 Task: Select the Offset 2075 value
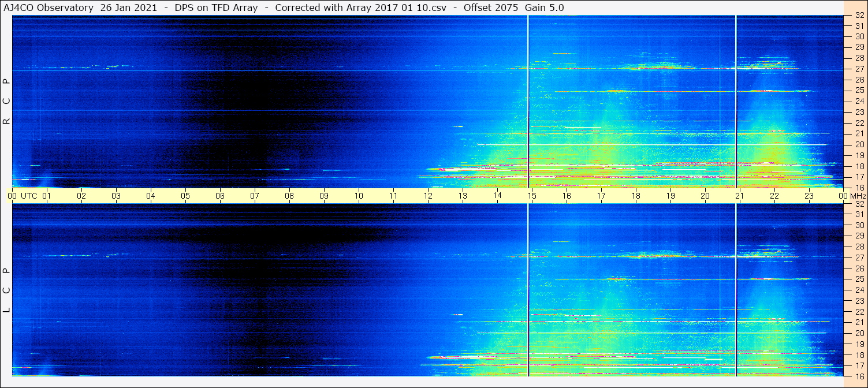491,8
